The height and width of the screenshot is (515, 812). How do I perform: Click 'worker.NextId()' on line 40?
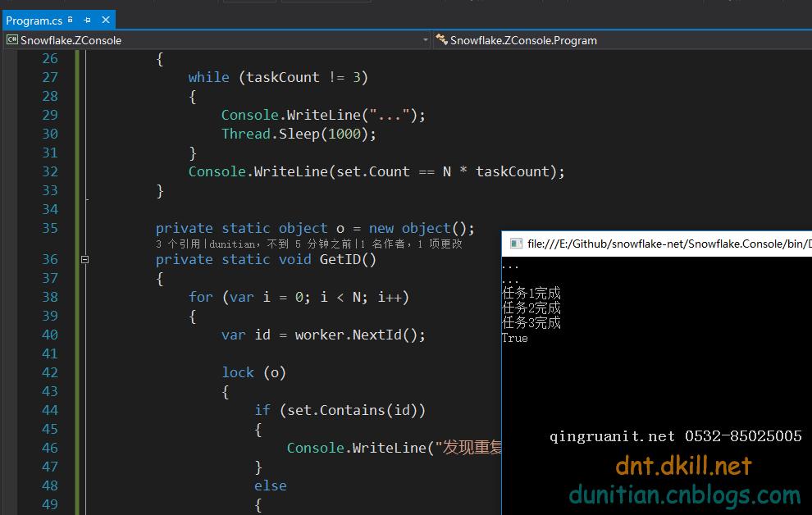coord(355,335)
